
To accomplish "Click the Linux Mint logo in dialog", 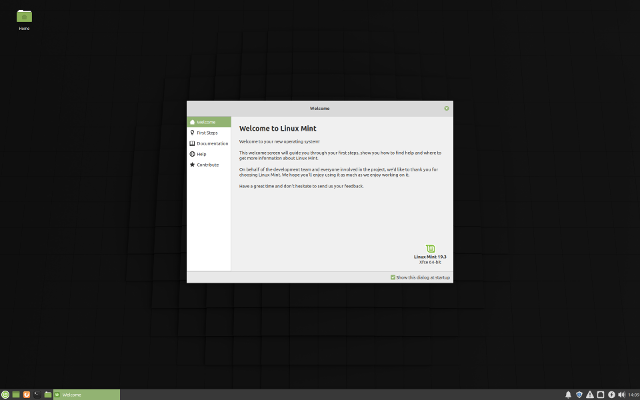I will click(430, 249).
